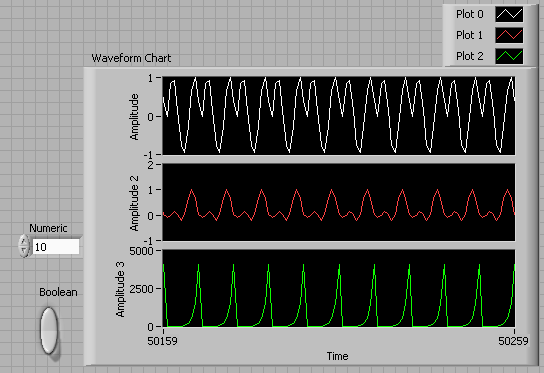Viewport: 544px width, 373px height.
Task: Select the Plot 1 legend label
Action: pos(469,35)
